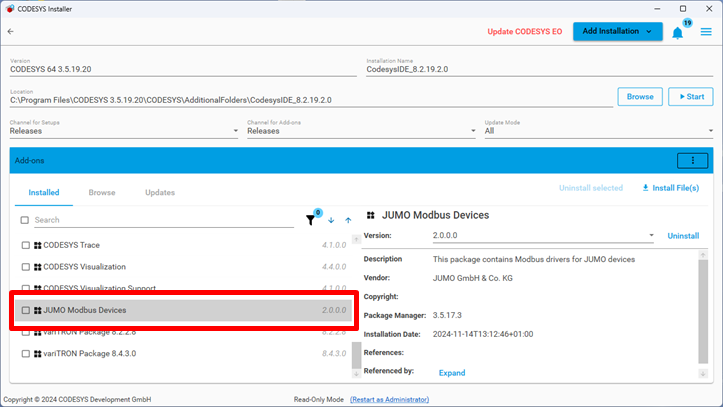Viewport: 723px width, 407px height.
Task: Click the add-on list scrollbar thumb
Action: pos(356,355)
